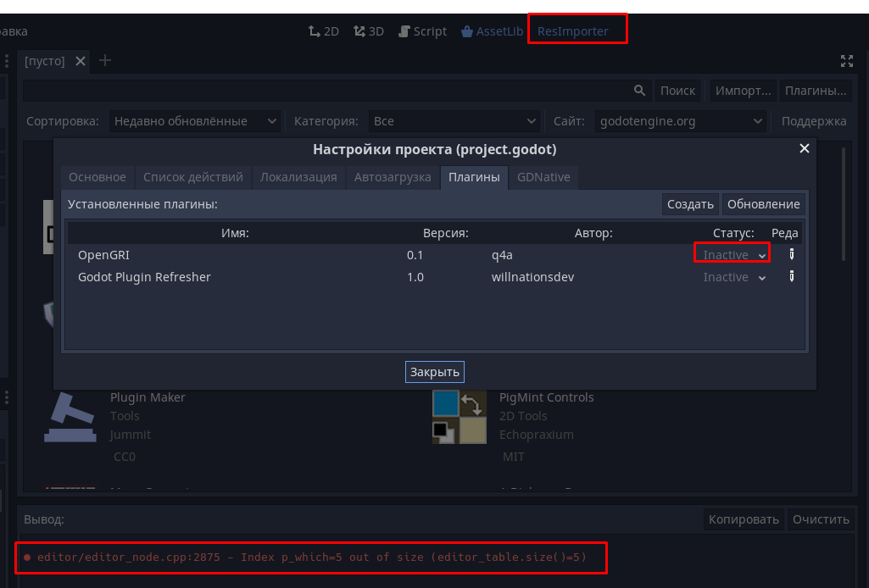Open the Сайт dropdown showing godotengine.org
Viewport: 869px width, 588px height.
click(x=680, y=120)
